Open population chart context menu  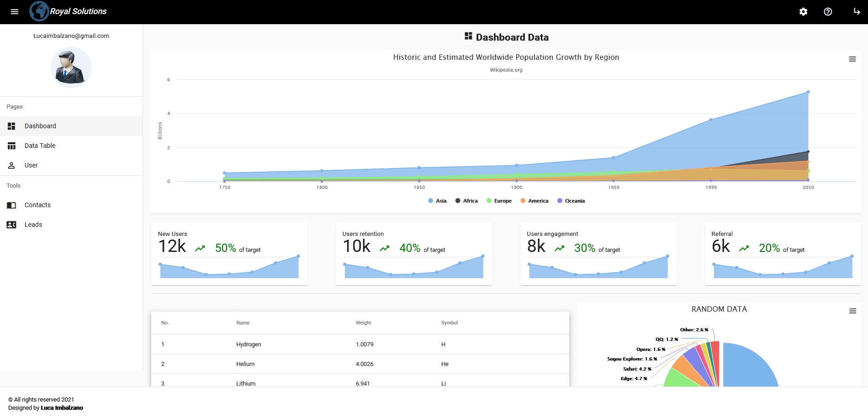pyautogui.click(x=852, y=59)
